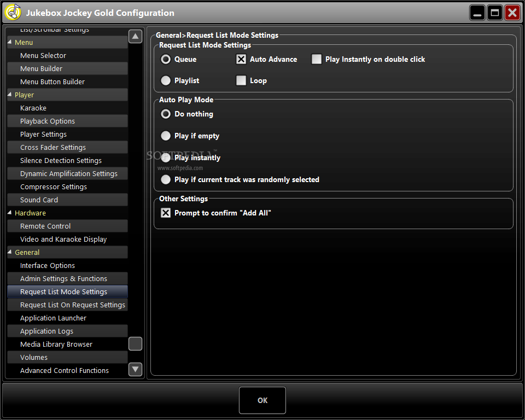Open Player Settings page
The image size is (525, 420).
coord(67,134)
